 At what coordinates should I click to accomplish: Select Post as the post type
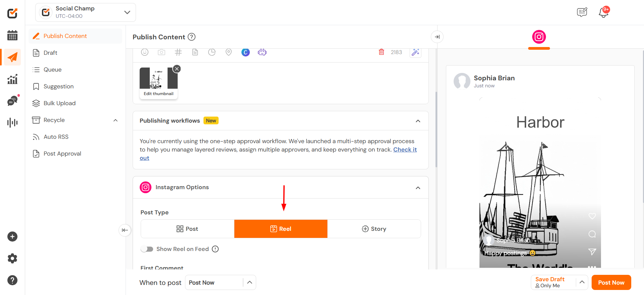coord(187,229)
